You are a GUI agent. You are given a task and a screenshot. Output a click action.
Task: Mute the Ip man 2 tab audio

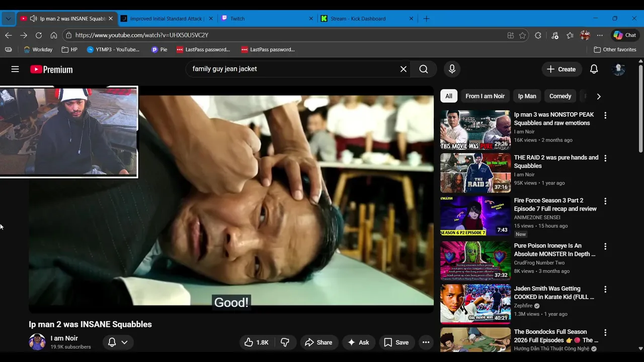[x=34, y=19]
